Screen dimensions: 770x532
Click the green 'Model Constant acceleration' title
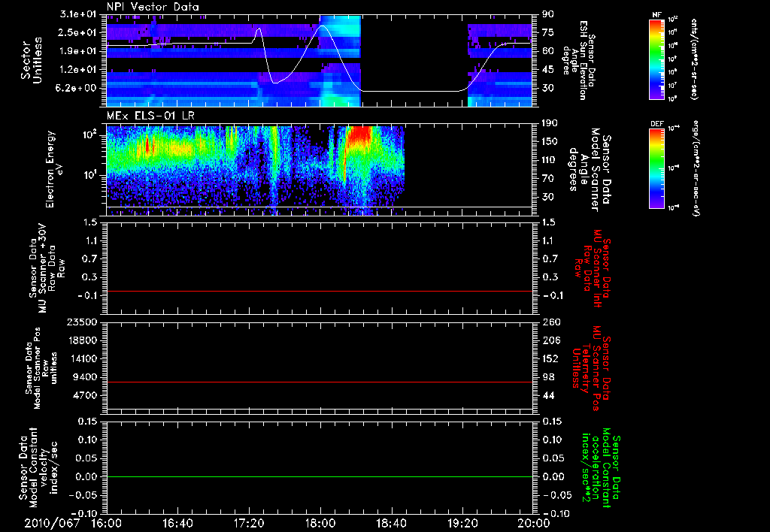click(600, 469)
